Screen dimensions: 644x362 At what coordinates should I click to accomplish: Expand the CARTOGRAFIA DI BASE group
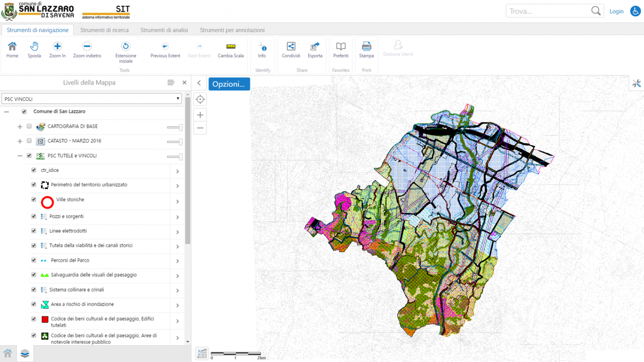click(20, 127)
